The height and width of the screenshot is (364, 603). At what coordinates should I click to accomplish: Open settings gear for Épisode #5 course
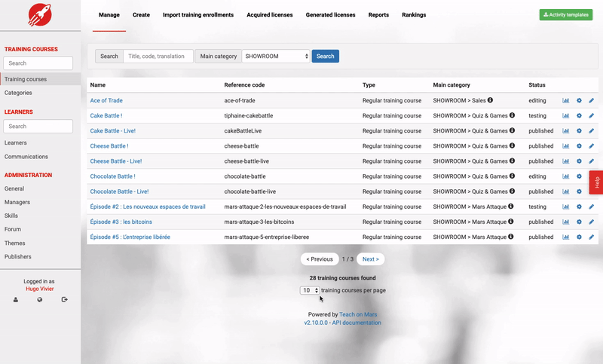(579, 237)
